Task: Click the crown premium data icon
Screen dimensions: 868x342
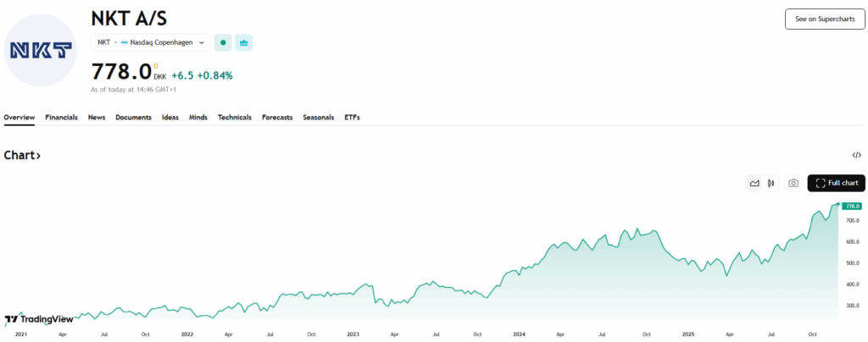Action: tap(244, 42)
